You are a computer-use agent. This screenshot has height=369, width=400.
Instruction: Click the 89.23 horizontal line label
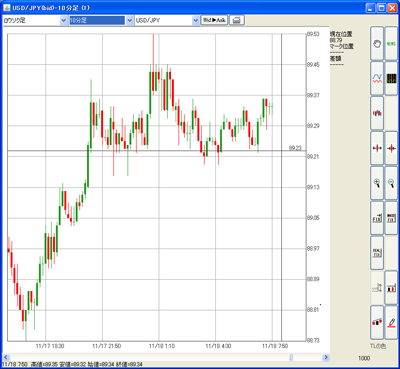295,148
